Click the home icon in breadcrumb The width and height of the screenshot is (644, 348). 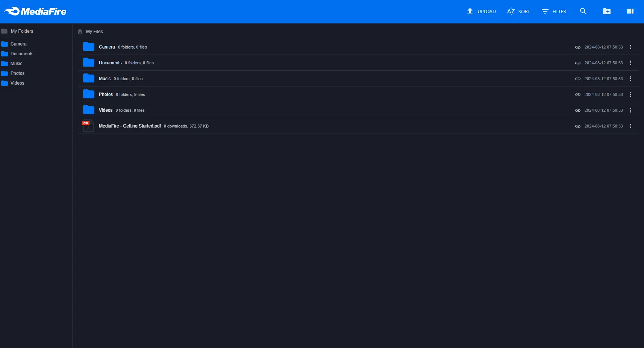click(80, 31)
